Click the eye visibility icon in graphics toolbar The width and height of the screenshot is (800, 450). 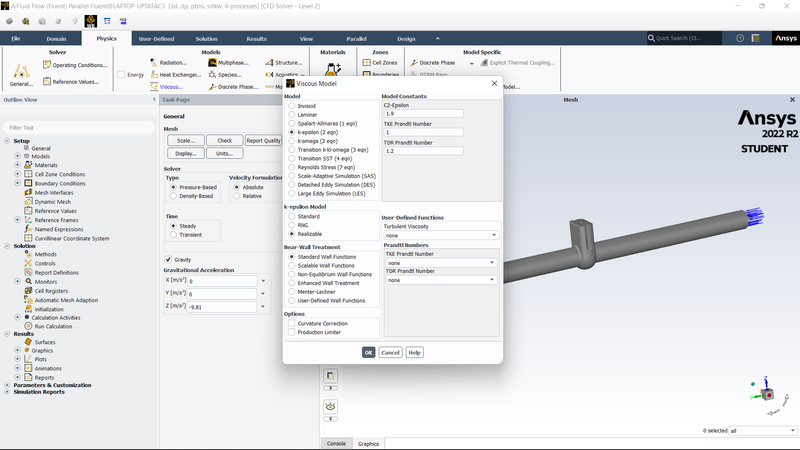[x=331, y=407]
